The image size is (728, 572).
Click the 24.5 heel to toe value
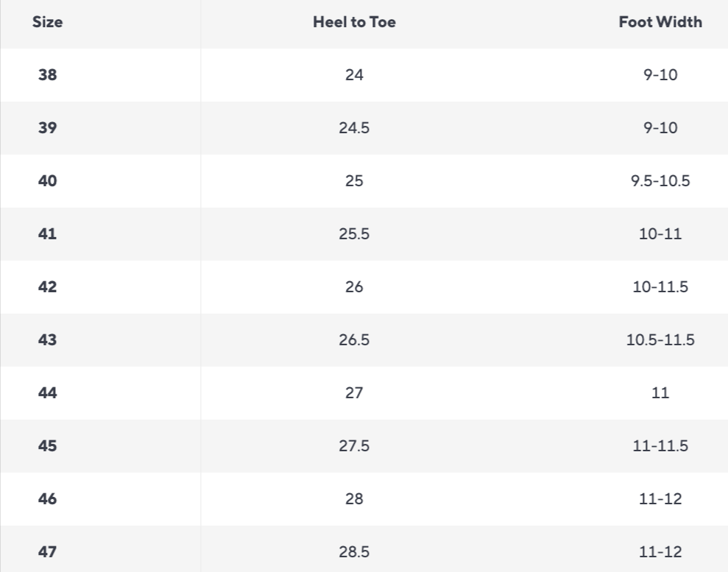coord(354,128)
